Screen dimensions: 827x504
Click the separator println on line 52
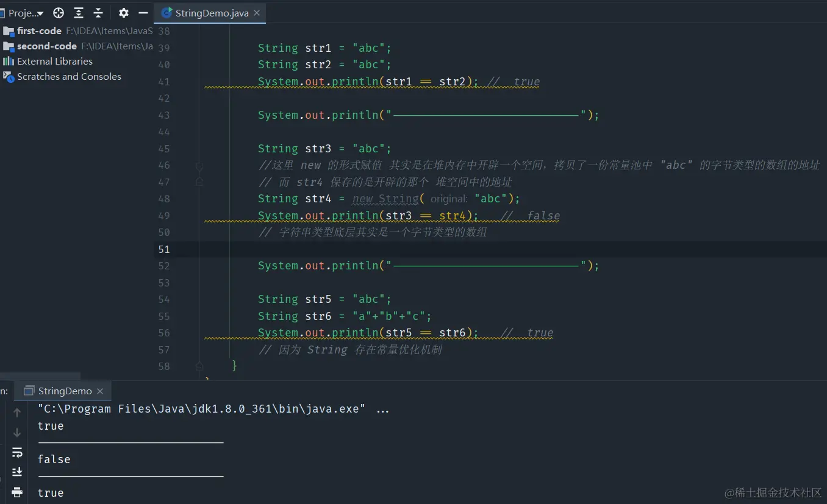pos(429,266)
